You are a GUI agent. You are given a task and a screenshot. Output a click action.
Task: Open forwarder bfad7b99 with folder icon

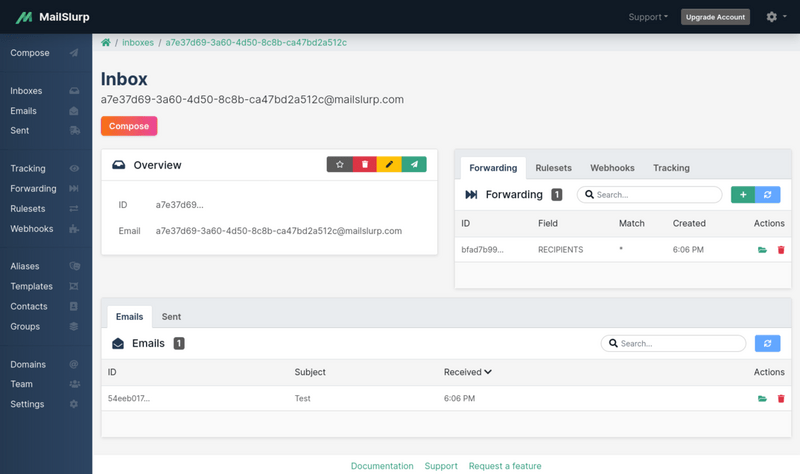pos(762,250)
